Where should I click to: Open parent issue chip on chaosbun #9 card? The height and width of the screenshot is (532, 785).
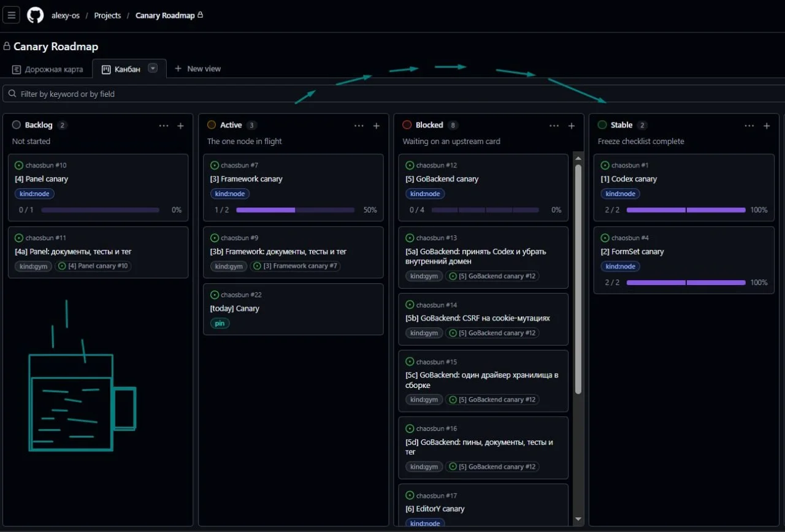[295, 266]
